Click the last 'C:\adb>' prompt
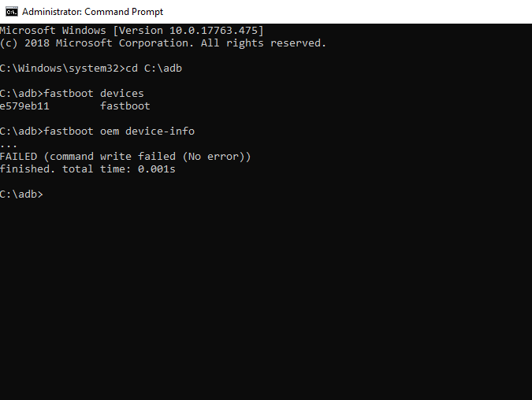532x400 pixels. (22, 194)
